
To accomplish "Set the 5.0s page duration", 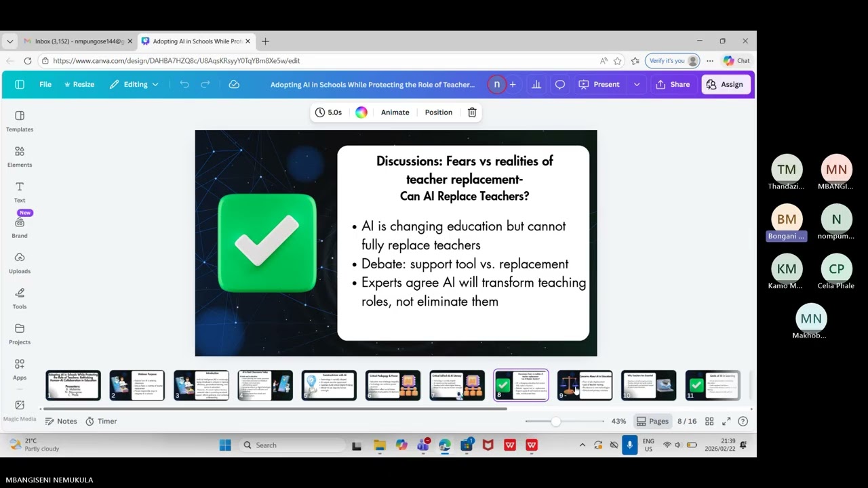I will tap(328, 113).
